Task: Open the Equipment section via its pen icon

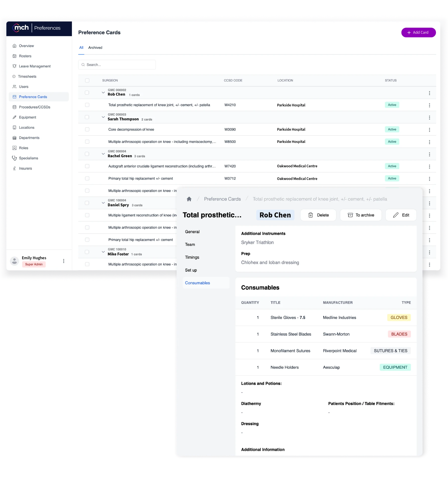Action: 15,117
